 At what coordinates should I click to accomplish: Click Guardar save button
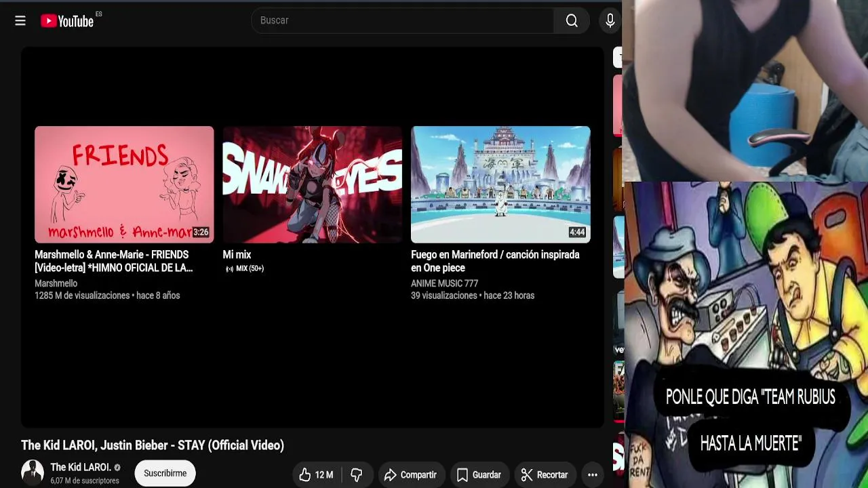(479, 474)
